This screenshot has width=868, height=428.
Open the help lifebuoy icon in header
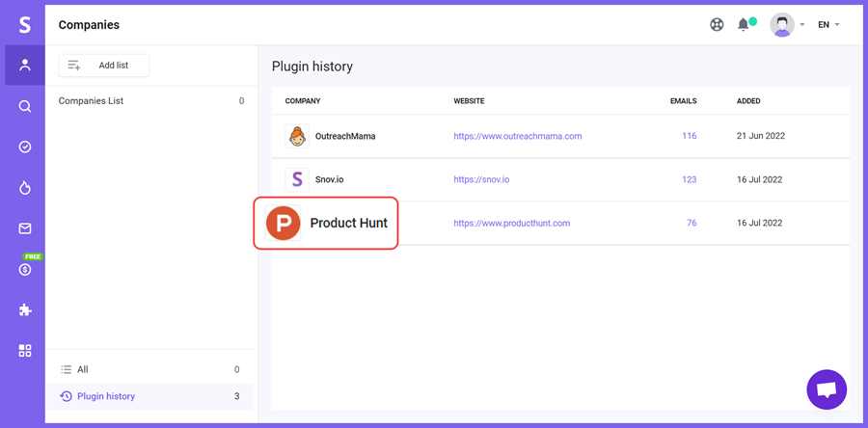pos(717,25)
